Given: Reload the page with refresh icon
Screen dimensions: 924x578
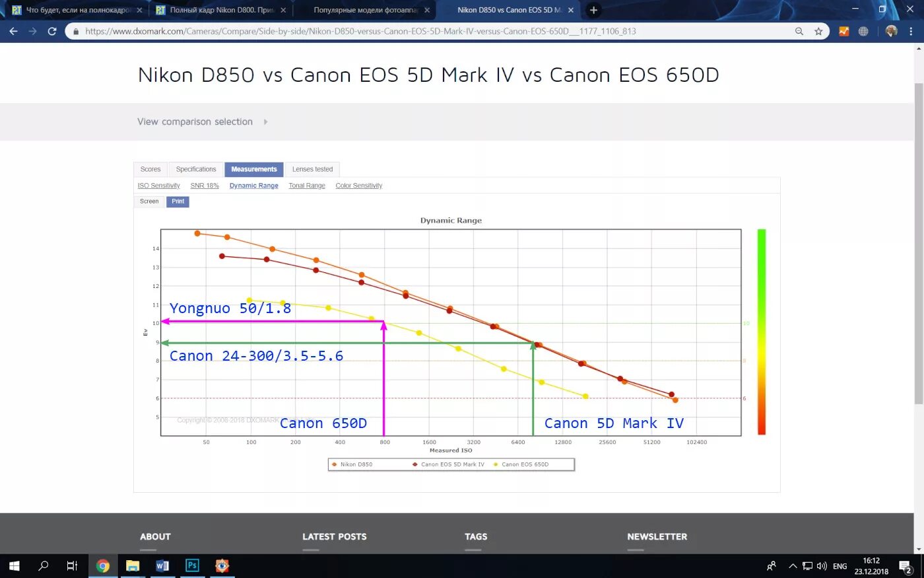Looking at the screenshot, I should (x=52, y=31).
